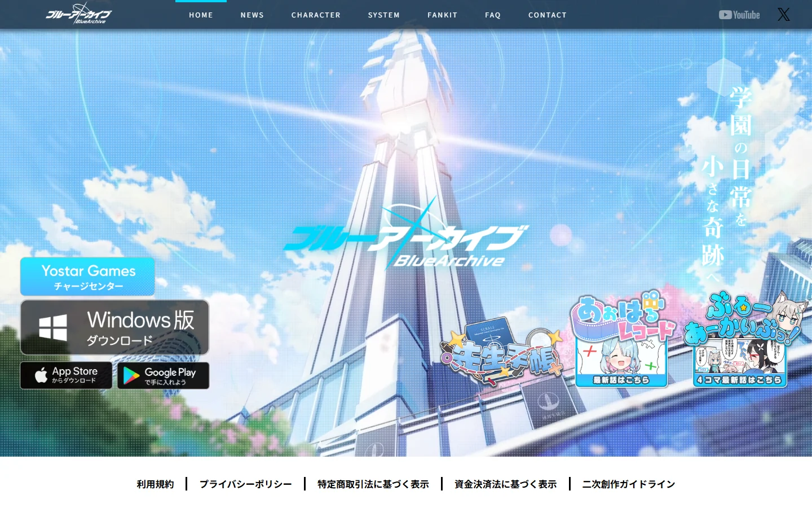
Task: Open the X social media icon
Action: tap(784, 15)
